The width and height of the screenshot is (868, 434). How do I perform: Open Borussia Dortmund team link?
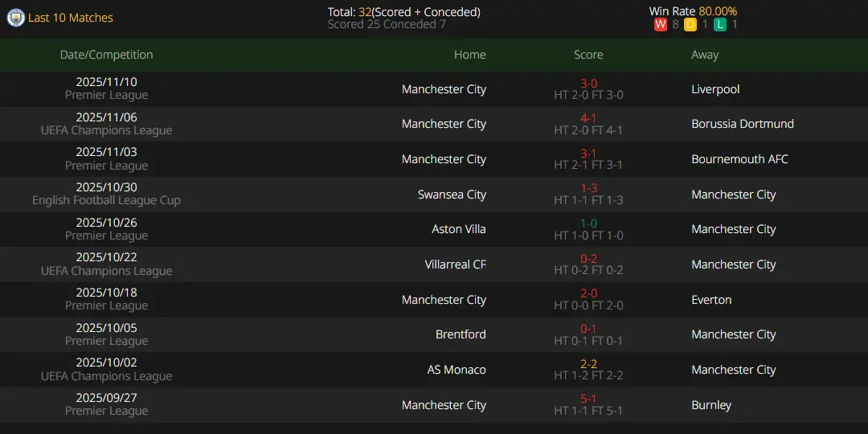point(743,124)
